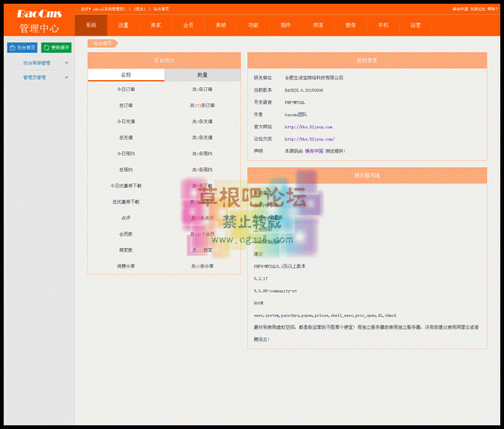
Task: Open the 官方网站 URL link
Action: (308, 127)
